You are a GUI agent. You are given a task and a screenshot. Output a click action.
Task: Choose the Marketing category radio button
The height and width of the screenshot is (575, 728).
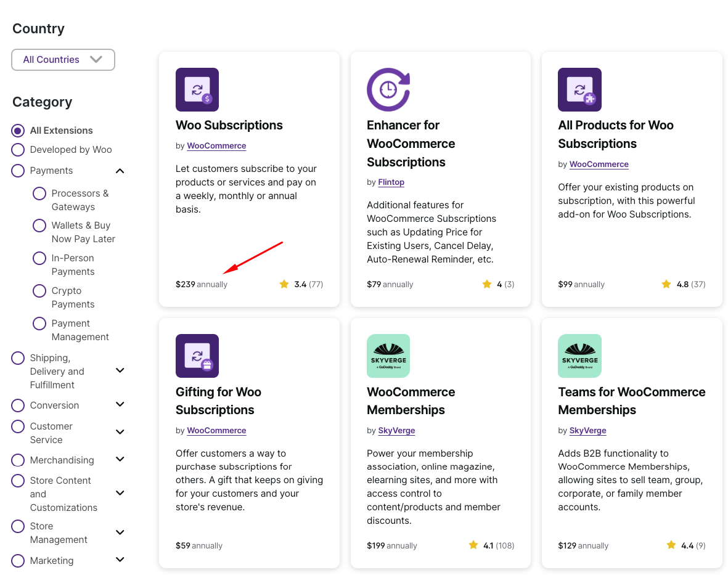tap(18, 561)
